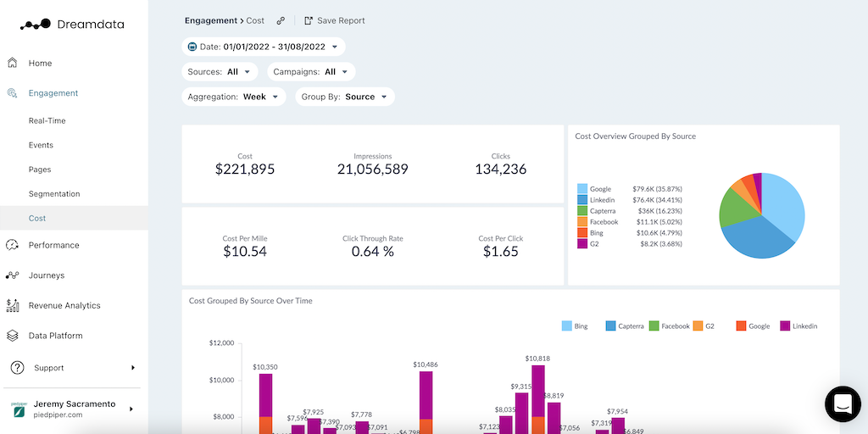This screenshot has height=434, width=868.
Task: Go to the Segmentation page
Action: pyautogui.click(x=54, y=194)
